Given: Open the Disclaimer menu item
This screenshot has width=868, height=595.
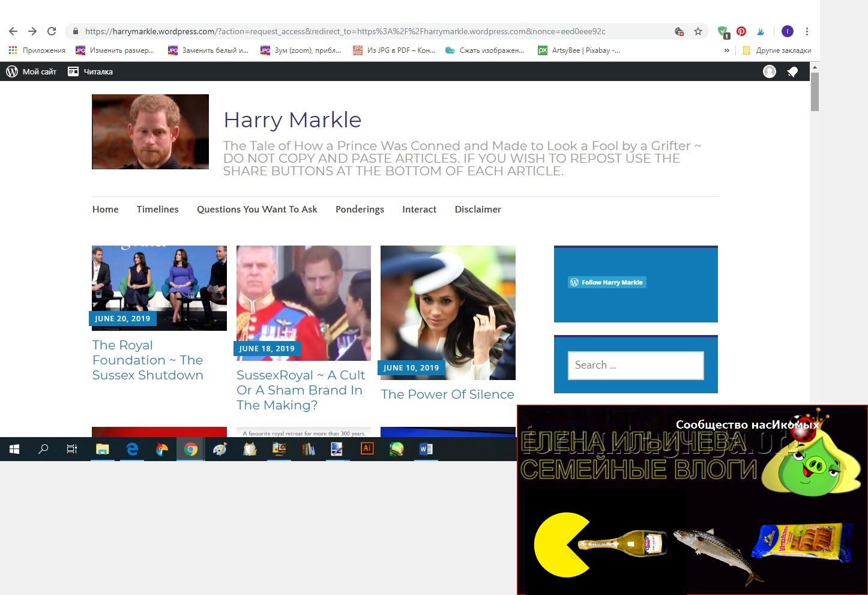Looking at the screenshot, I should [478, 209].
